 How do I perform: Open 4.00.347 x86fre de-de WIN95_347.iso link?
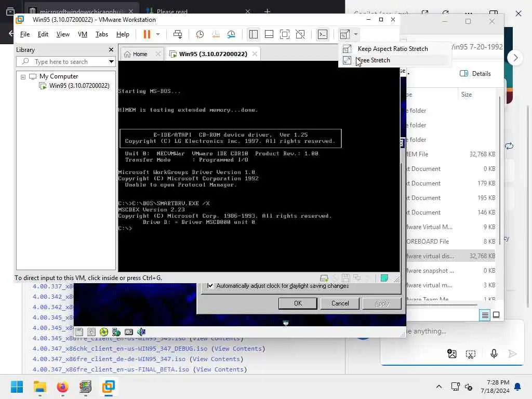109,359
